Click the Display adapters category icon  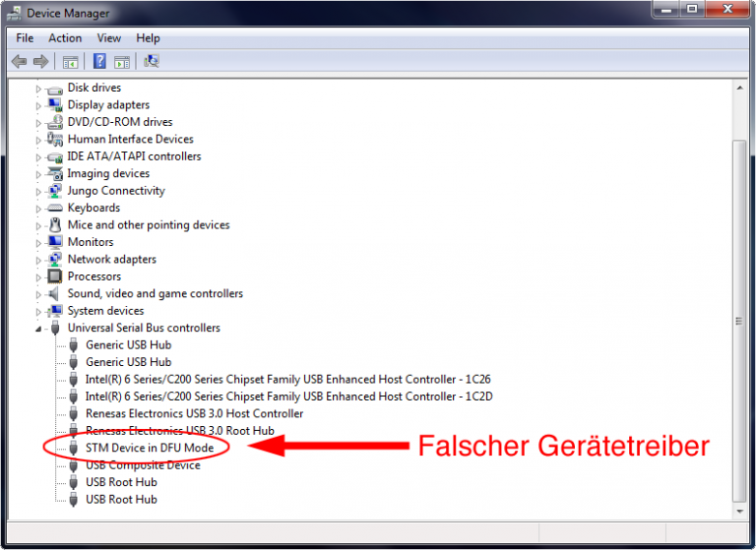pos(55,105)
